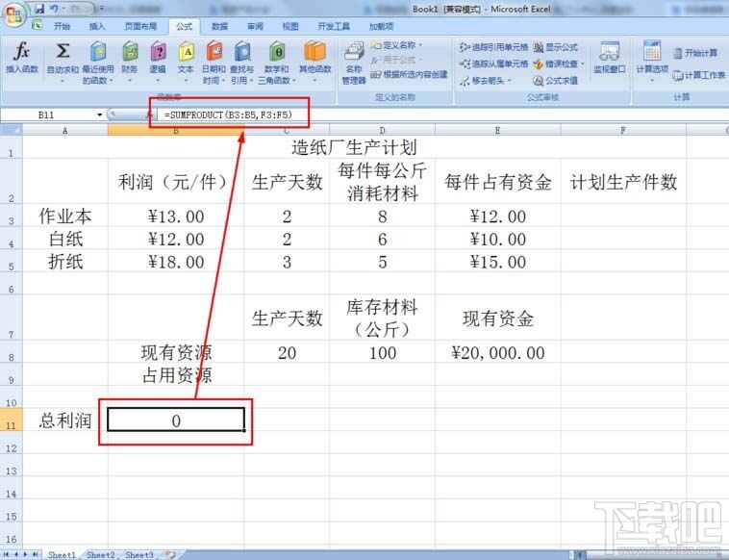Select cell with title 造纸厂生产计划
This screenshot has width=729, height=560.
pyautogui.click(x=354, y=147)
